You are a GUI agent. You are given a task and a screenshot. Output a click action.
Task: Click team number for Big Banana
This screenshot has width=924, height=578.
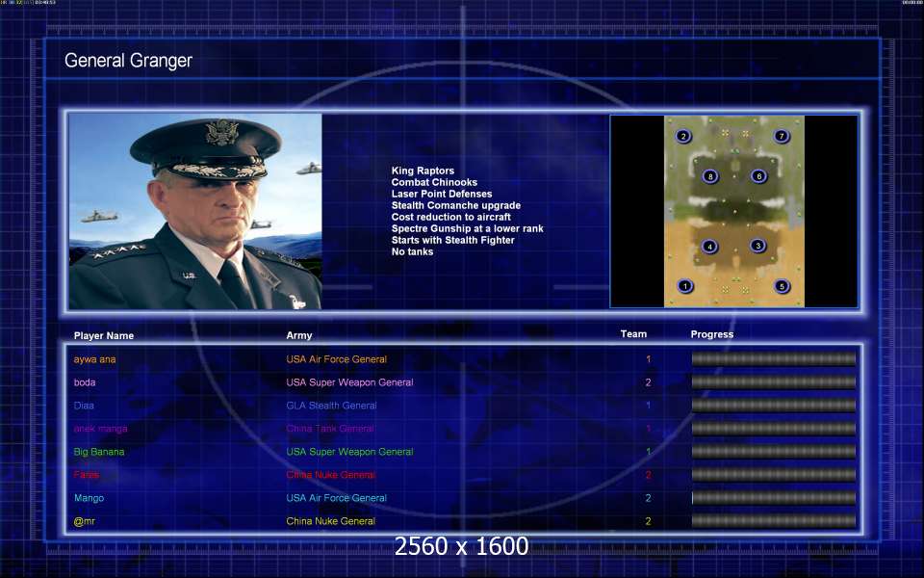648,452
